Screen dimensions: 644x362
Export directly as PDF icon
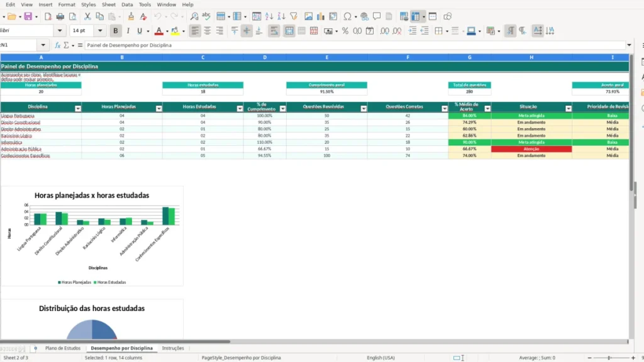(x=48, y=16)
